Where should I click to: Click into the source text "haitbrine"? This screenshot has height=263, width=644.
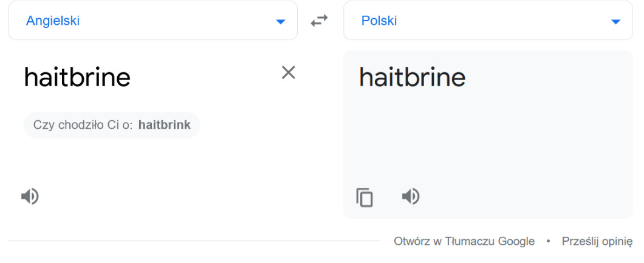point(77,77)
